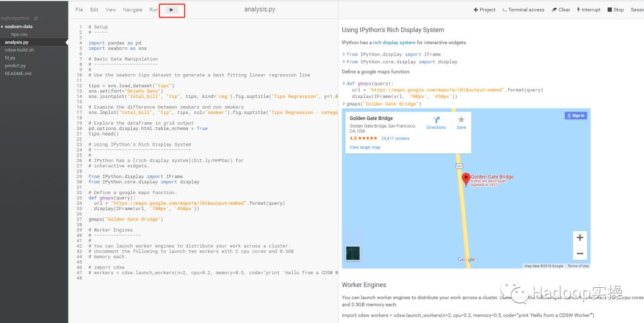Stop the session
This screenshot has height=323, width=644.
coord(615,10)
